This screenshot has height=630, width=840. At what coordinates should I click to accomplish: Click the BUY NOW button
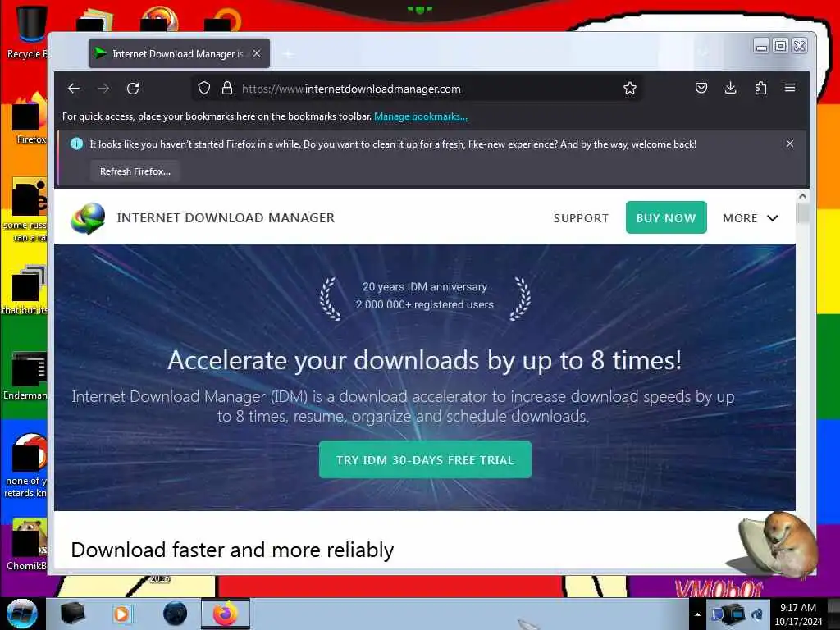(x=666, y=217)
